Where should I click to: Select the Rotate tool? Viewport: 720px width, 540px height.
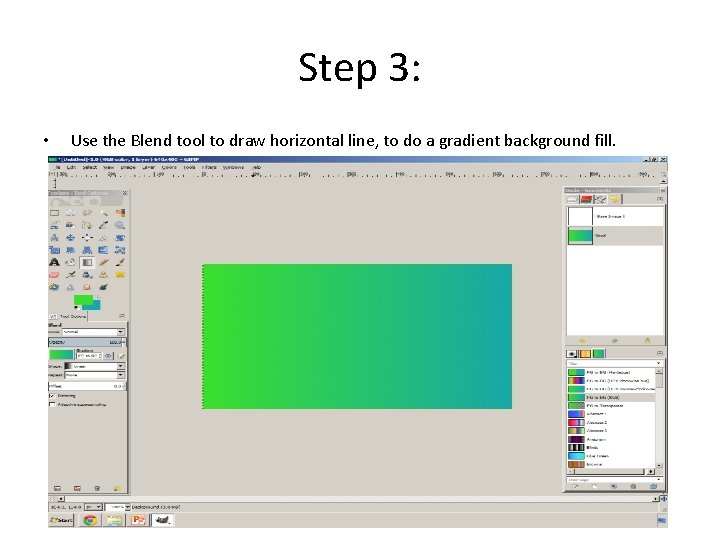[x=120, y=238]
